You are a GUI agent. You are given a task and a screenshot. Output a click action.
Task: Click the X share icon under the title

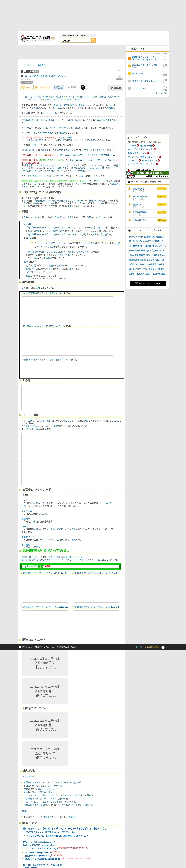(83, 87)
